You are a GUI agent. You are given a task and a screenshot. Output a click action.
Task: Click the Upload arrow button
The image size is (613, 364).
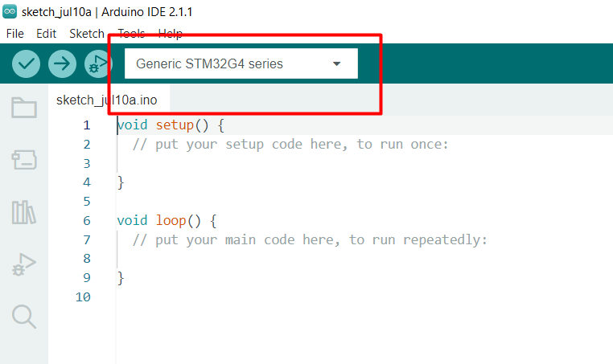62,63
